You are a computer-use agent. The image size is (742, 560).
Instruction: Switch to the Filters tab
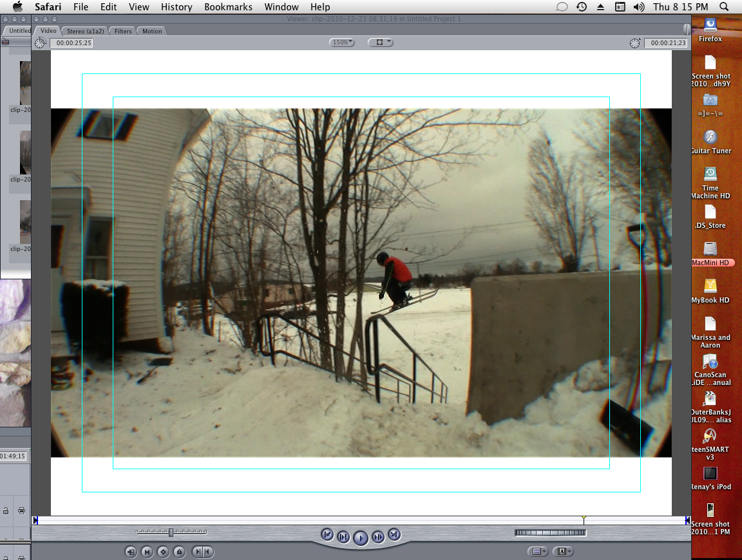pos(123,31)
